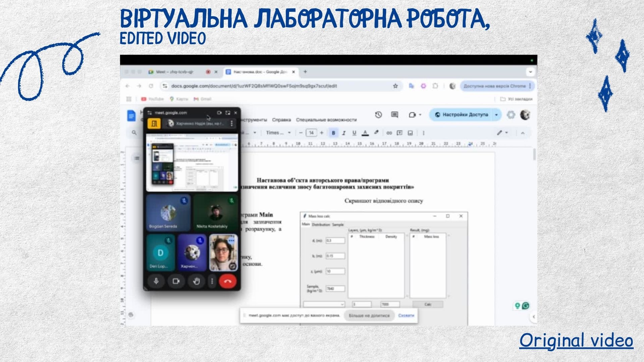Image resolution: width=644 pixels, height=362 pixels.
Task: Open the Инструменты menu in Docs
Action: click(x=254, y=120)
